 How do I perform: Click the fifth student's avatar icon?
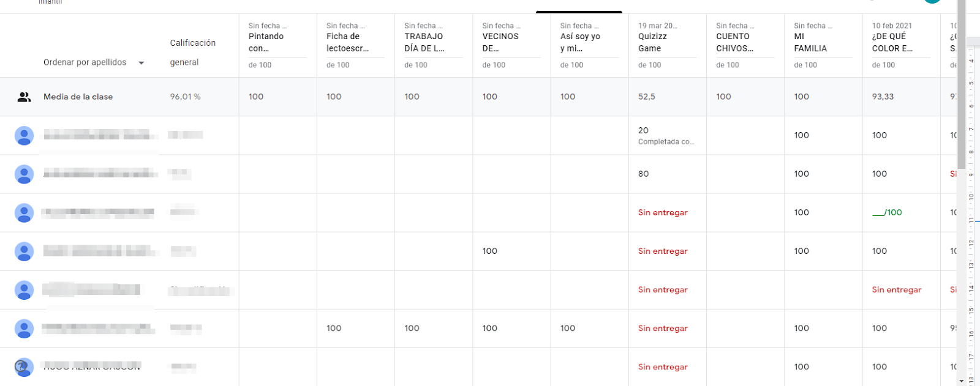click(24, 290)
